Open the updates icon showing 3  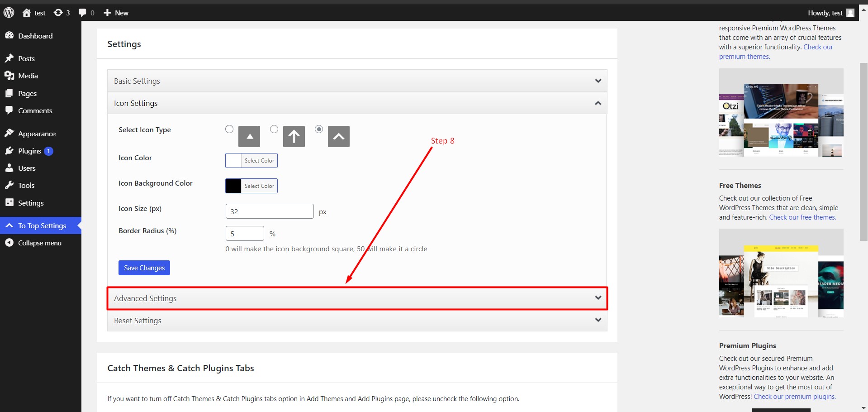[58, 13]
